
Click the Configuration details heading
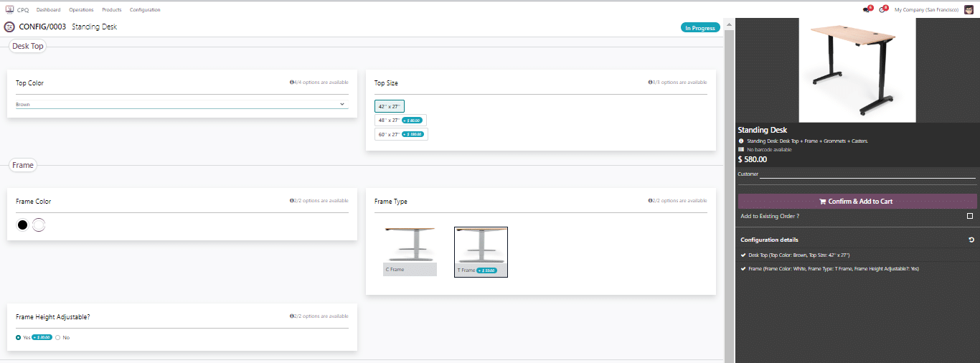click(x=769, y=240)
